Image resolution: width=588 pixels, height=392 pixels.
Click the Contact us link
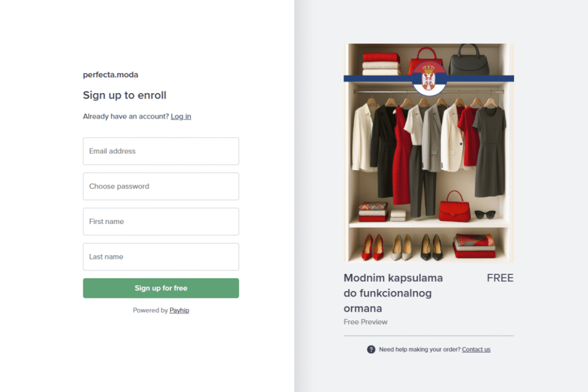coord(476,350)
